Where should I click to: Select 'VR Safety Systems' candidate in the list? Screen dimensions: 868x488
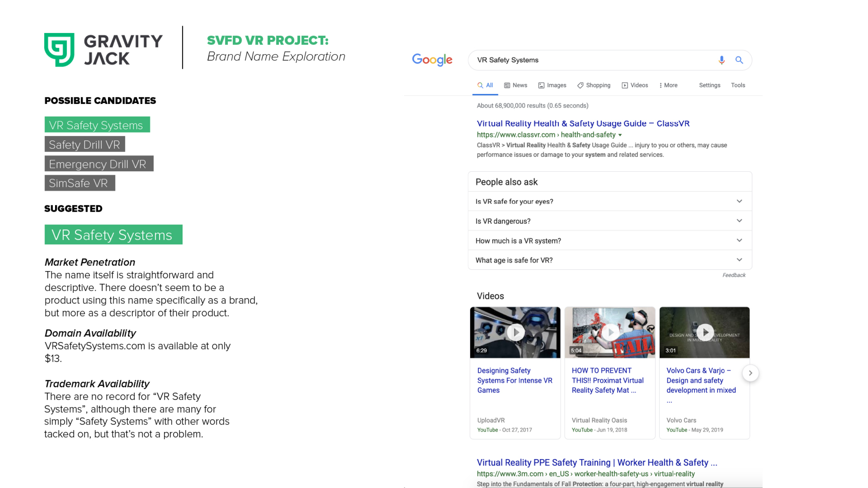tap(97, 125)
